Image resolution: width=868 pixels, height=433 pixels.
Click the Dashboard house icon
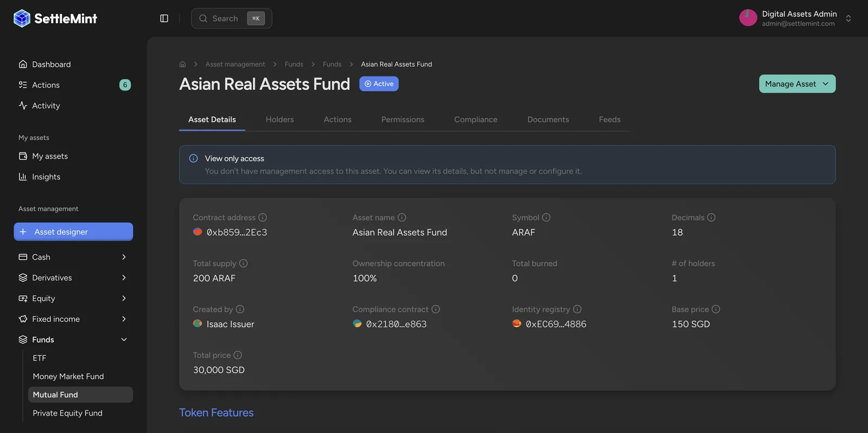pyautogui.click(x=23, y=64)
